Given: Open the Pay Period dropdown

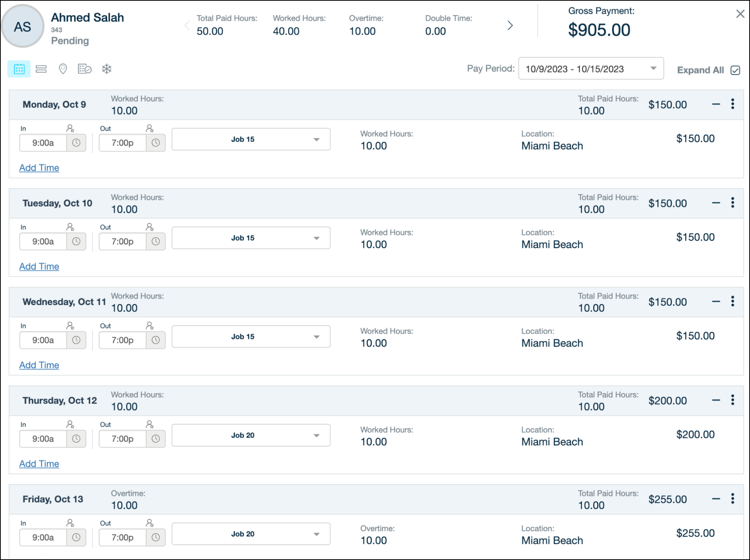Looking at the screenshot, I should coord(591,69).
